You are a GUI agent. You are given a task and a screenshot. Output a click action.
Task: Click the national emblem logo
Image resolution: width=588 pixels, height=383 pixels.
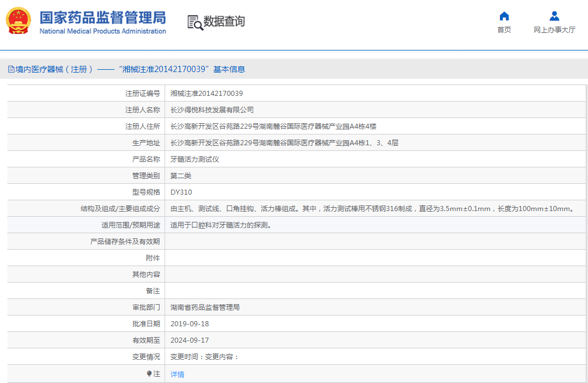pos(19,22)
